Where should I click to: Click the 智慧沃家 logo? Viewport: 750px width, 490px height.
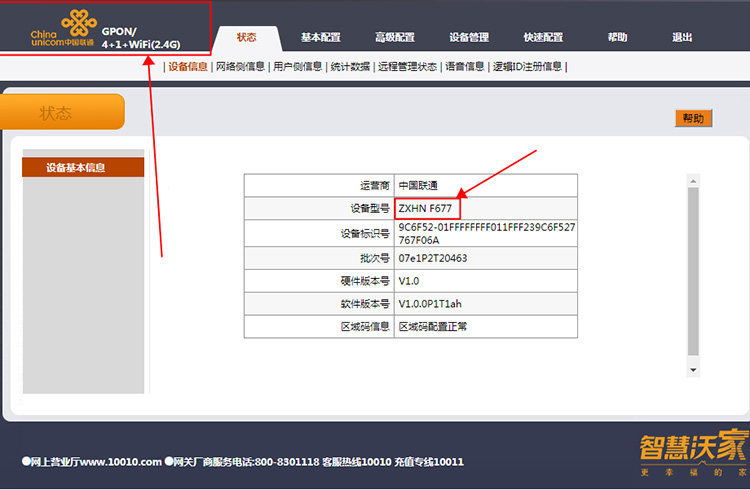[x=694, y=452]
